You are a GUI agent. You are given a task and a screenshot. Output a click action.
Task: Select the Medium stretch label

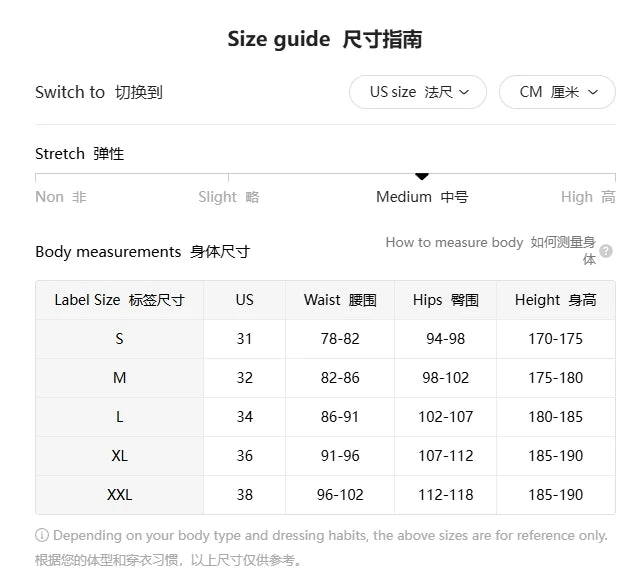(x=422, y=197)
